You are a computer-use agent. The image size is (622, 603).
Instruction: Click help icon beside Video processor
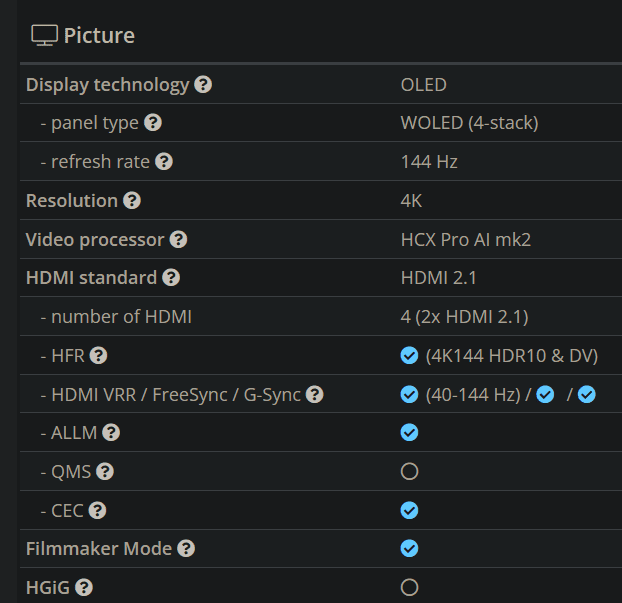pyautogui.click(x=178, y=240)
